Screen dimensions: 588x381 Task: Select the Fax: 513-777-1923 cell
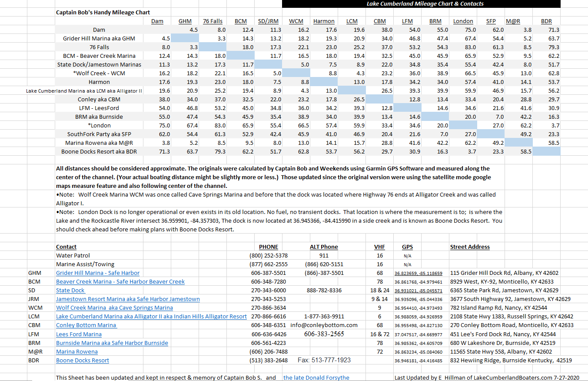pos(324,360)
